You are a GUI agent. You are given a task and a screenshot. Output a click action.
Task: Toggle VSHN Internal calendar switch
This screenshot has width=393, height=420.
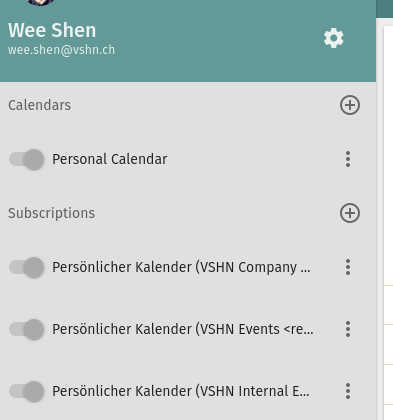tap(27, 391)
